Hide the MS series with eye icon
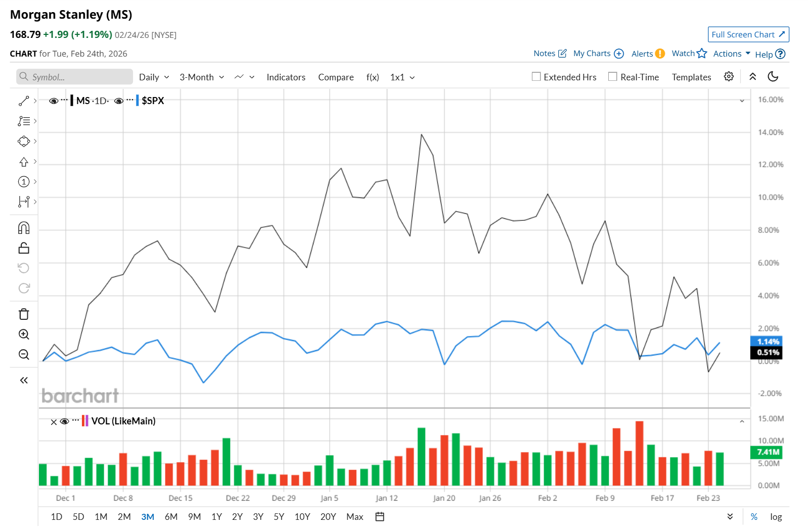This screenshot has height=532, width=808. [54, 101]
